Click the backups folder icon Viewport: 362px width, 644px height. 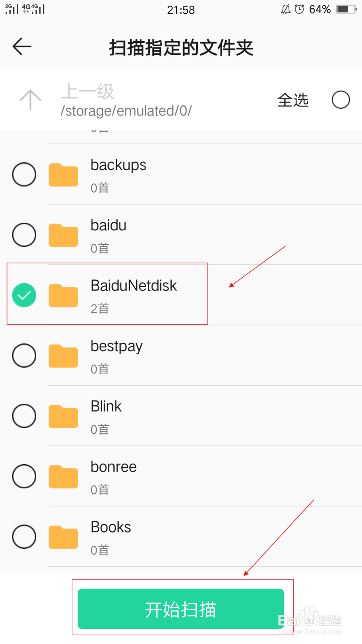tap(63, 175)
